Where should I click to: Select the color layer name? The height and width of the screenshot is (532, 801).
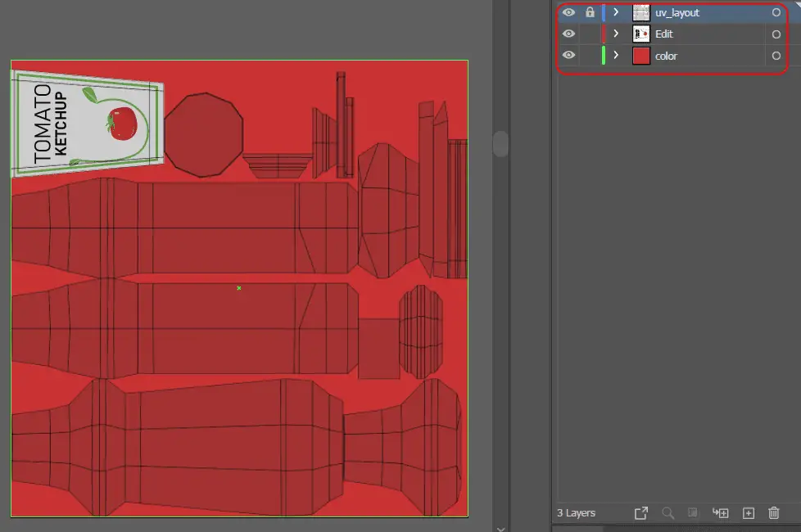(x=666, y=56)
